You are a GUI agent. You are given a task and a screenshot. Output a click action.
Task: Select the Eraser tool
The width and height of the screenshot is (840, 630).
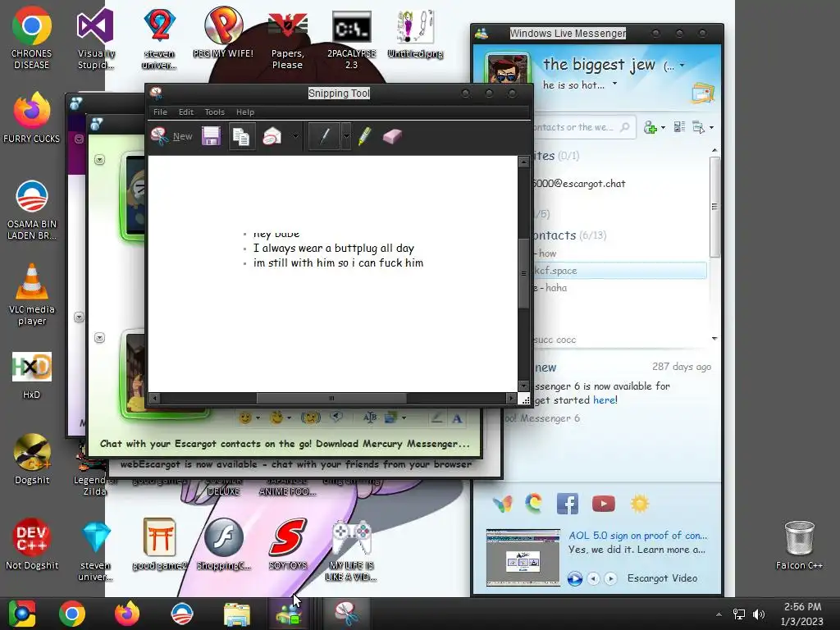(392, 136)
